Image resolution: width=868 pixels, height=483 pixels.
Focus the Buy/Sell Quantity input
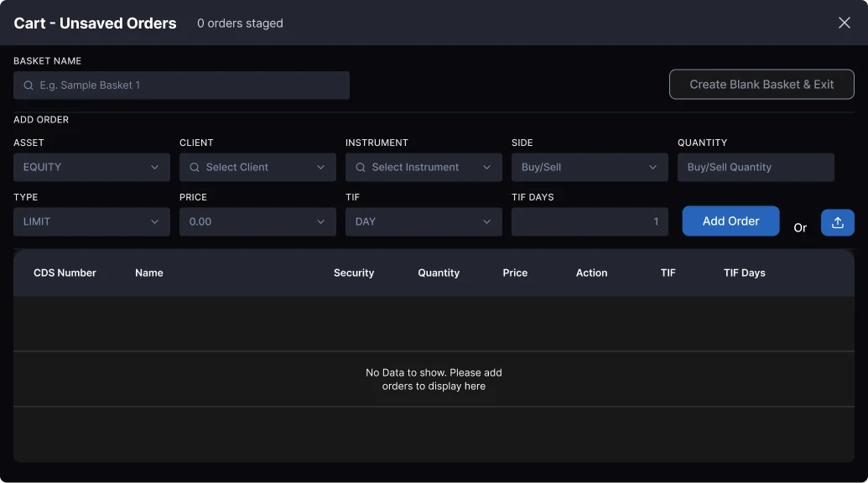pos(756,167)
